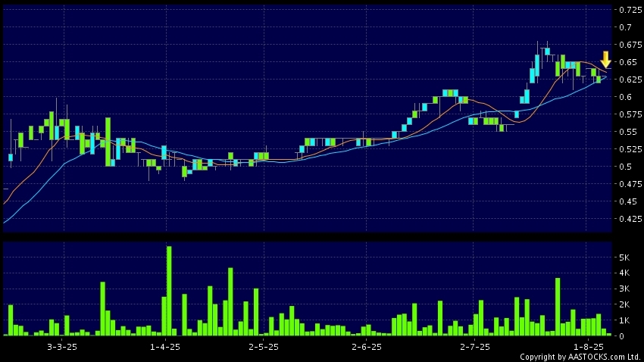Click the 0.425 price axis label
Viewport: 644px width, 362px height.
(x=630, y=219)
